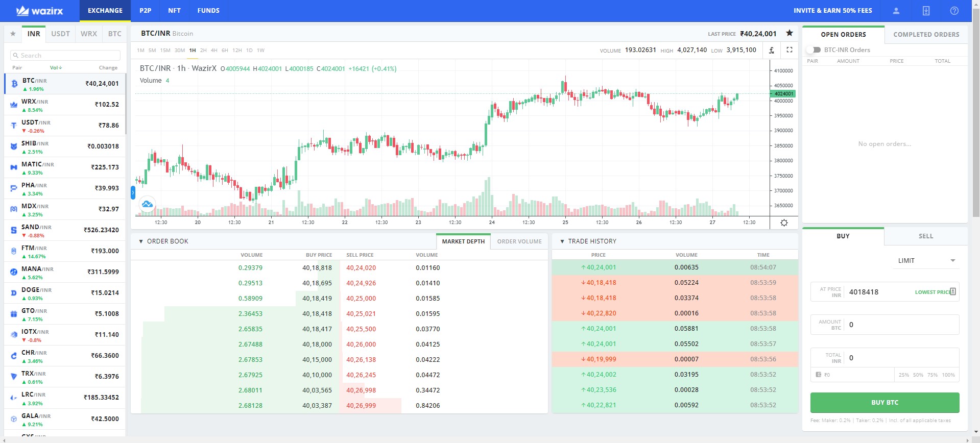Click the wallet balance icon
The height and width of the screenshot is (443, 980).
(819, 375)
